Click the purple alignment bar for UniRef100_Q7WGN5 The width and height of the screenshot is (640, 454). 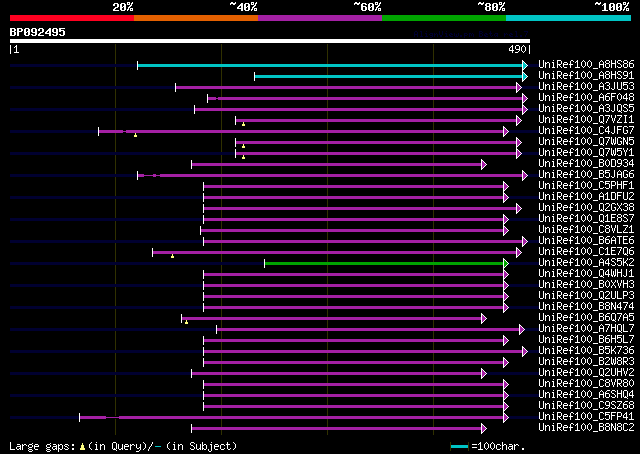point(376,142)
